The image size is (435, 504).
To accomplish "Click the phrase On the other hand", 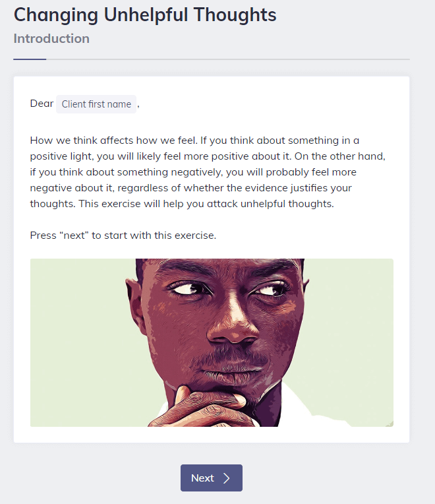I will 339,156.
